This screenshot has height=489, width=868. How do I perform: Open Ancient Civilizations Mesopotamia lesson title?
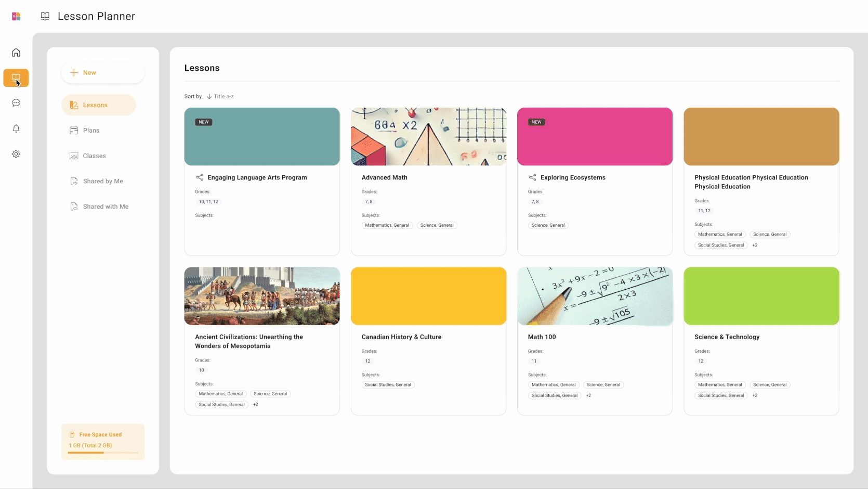point(249,341)
